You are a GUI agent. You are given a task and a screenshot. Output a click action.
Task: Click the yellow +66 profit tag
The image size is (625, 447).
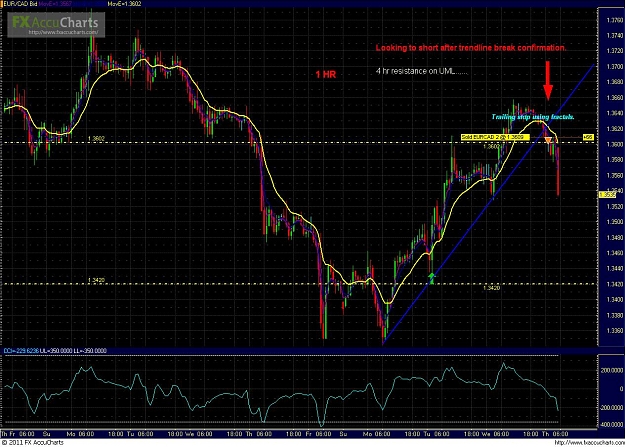(588, 137)
